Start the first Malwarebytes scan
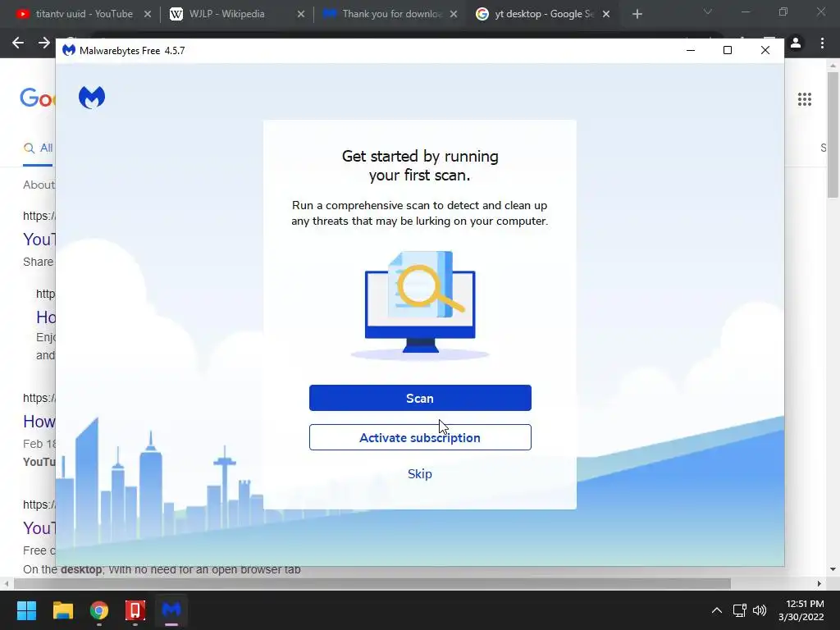 420,398
